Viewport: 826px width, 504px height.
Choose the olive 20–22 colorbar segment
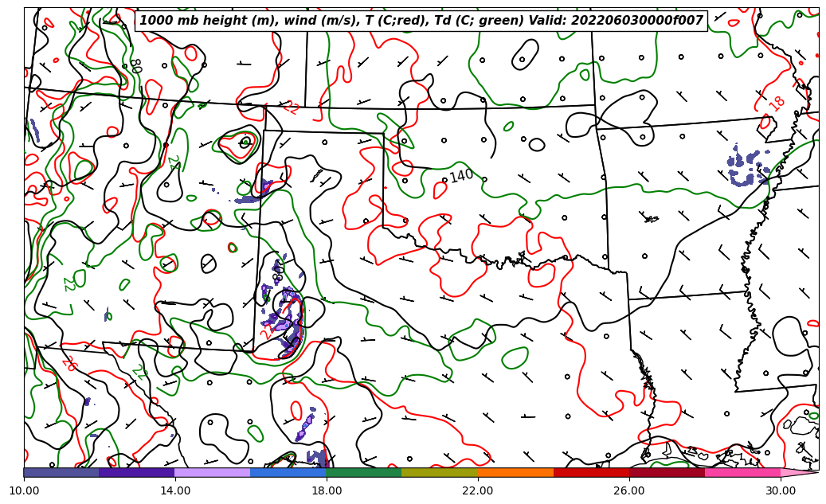pyautogui.click(x=439, y=472)
